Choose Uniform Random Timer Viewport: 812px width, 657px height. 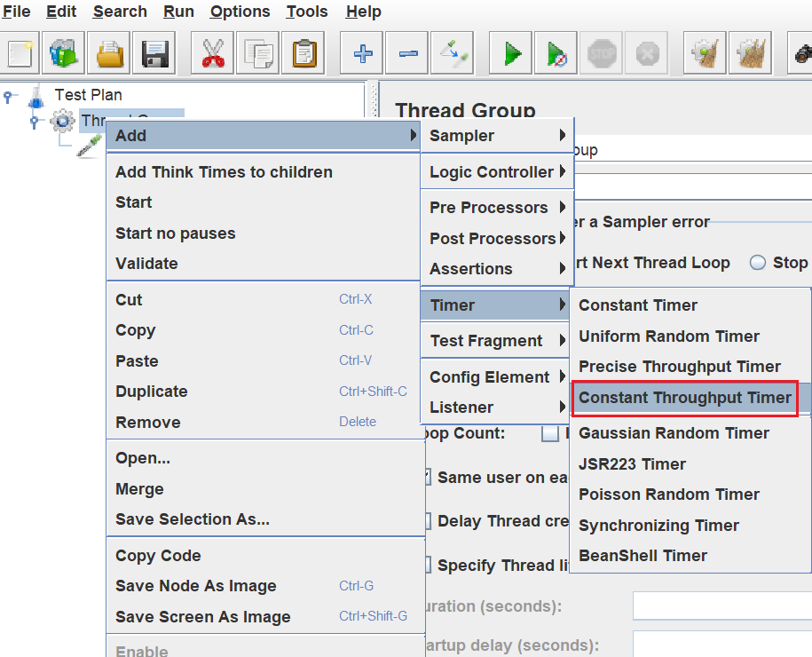[690, 336]
